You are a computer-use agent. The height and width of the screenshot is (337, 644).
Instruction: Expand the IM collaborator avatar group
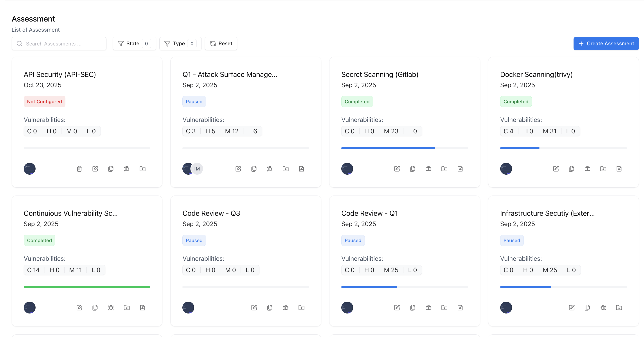197,169
